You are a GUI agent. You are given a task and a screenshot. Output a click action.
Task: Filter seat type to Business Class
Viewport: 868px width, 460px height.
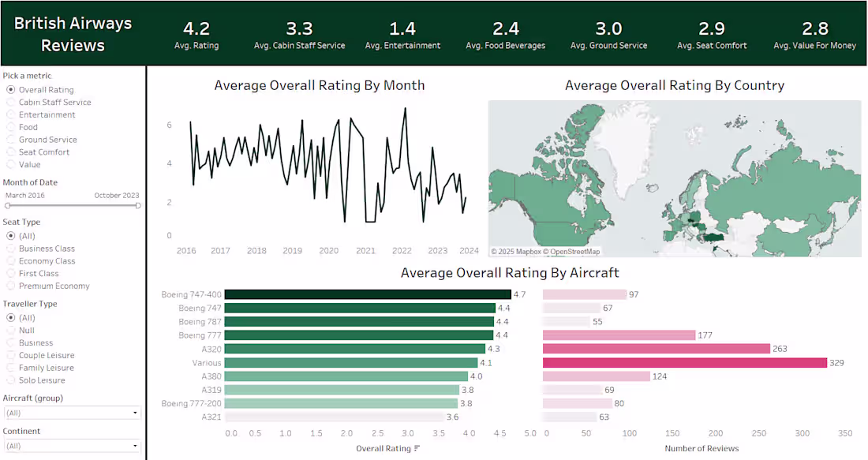(10, 249)
